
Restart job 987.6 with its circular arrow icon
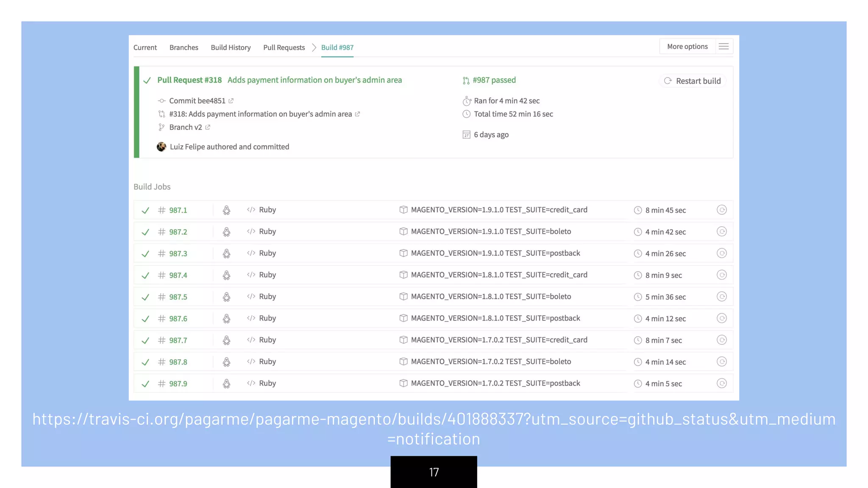pos(722,318)
